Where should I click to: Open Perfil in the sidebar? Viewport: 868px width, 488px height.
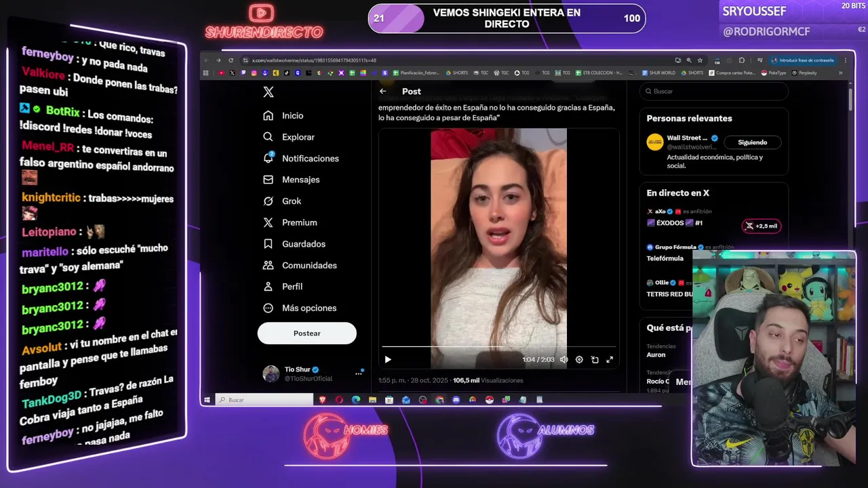click(283, 287)
